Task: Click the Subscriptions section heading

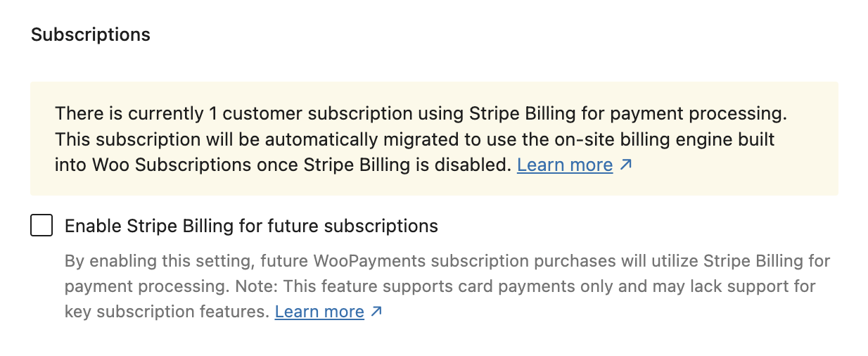Action: coord(91,34)
